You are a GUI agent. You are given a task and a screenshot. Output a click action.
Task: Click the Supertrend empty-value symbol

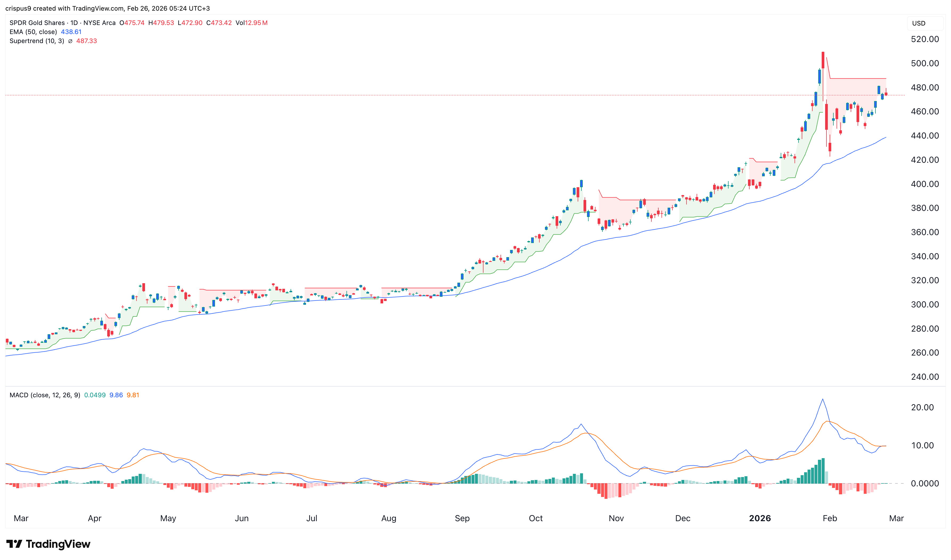70,41
